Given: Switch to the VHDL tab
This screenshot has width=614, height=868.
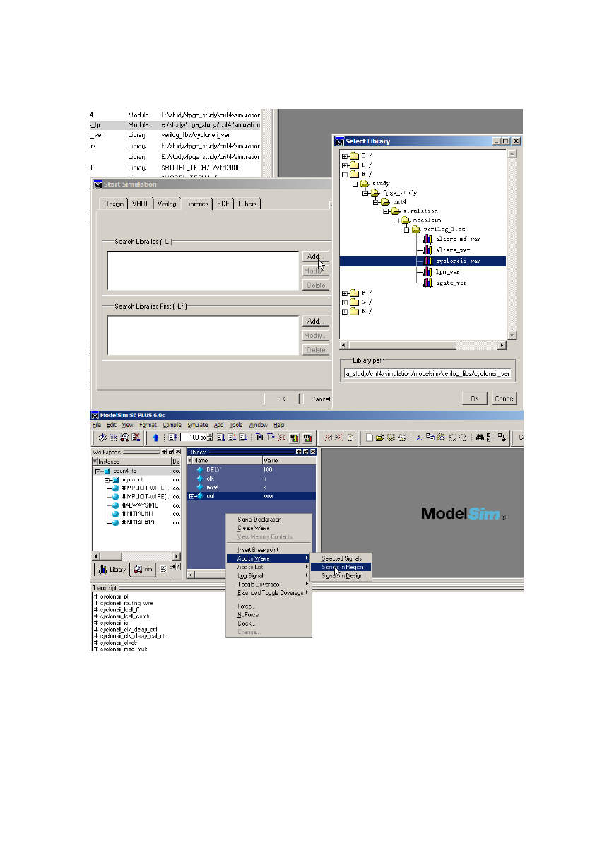Looking at the screenshot, I should (x=141, y=204).
